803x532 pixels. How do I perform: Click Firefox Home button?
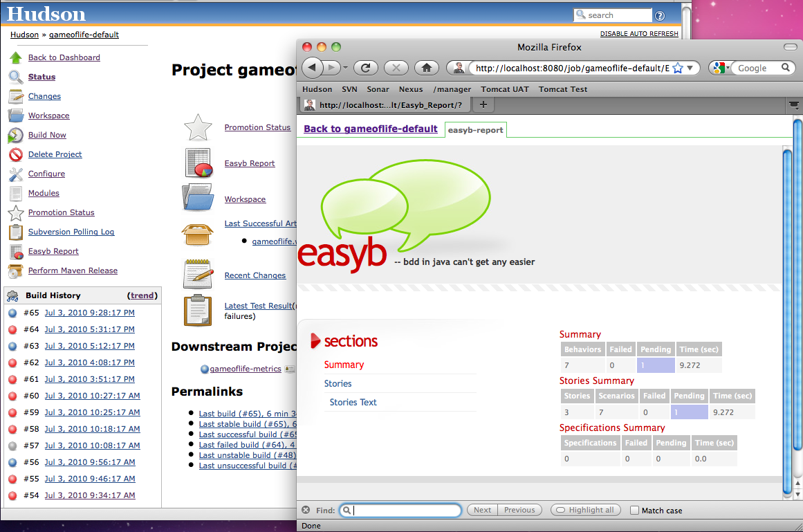tap(427, 68)
